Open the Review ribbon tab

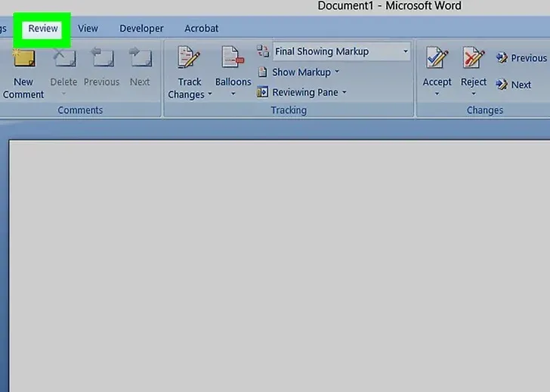[x=43, y=29]
